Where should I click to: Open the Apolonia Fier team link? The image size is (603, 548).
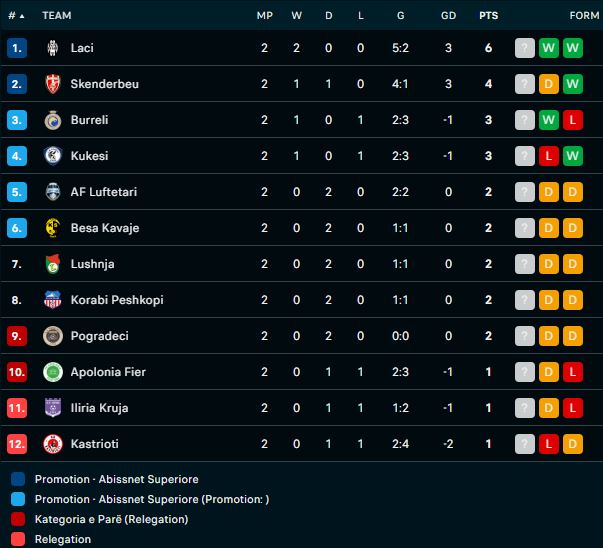pyautogui.click(x=108, y=372)
